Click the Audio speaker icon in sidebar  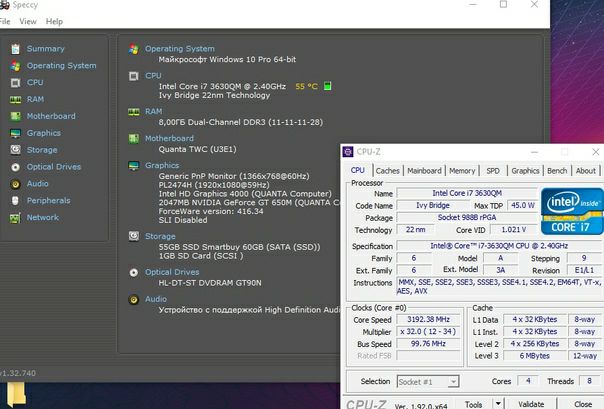(x=15, y=184)
